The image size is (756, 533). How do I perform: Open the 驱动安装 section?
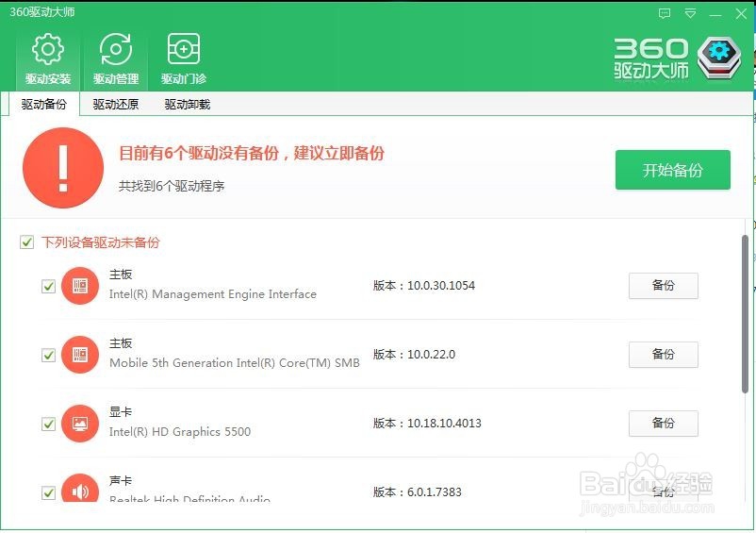point(48,59)
